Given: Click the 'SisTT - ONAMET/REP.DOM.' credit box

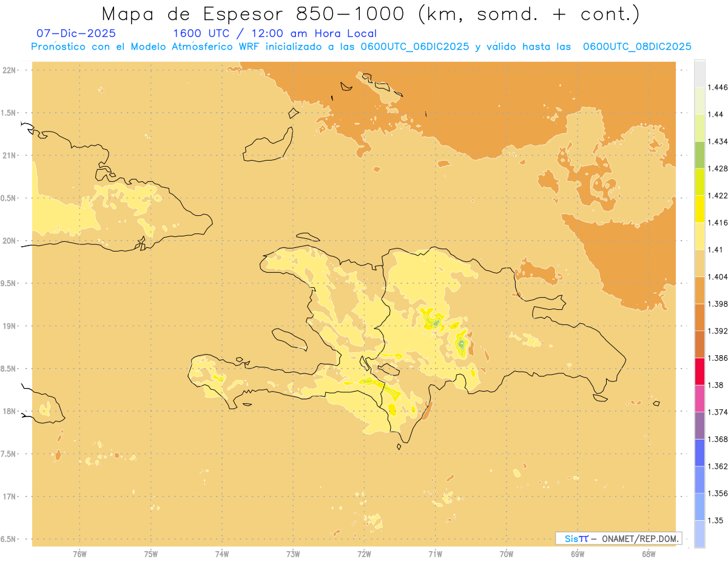Looking at the screenshot, I should 618,538.
